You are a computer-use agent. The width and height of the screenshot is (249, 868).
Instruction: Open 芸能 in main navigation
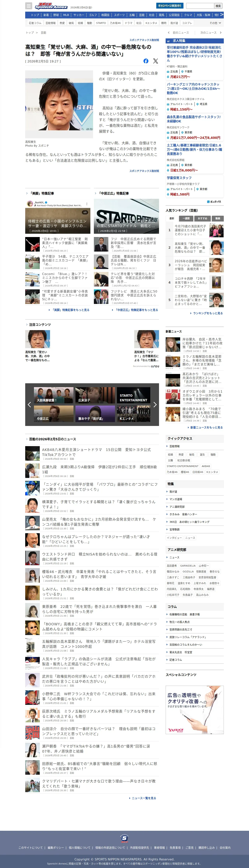point(142,15)
